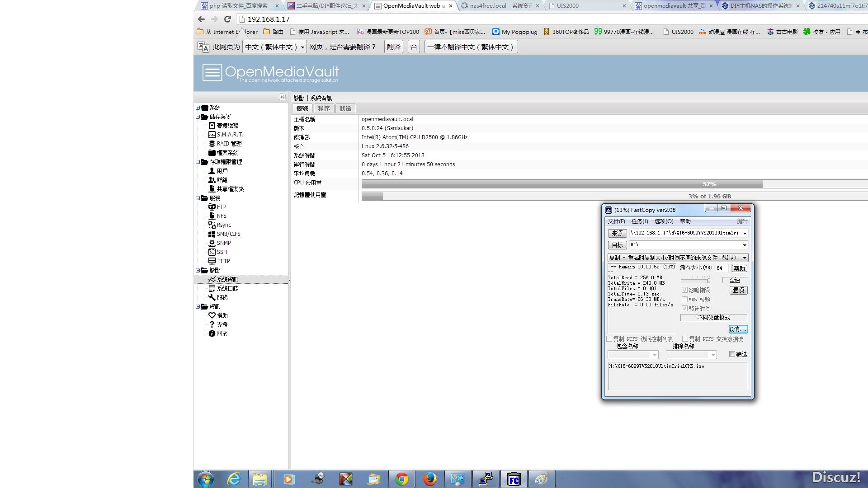Click the 帮助 menu in FastCopy
Image resolution: width=868 pixels, height=488 pixels.
(685, 221)
